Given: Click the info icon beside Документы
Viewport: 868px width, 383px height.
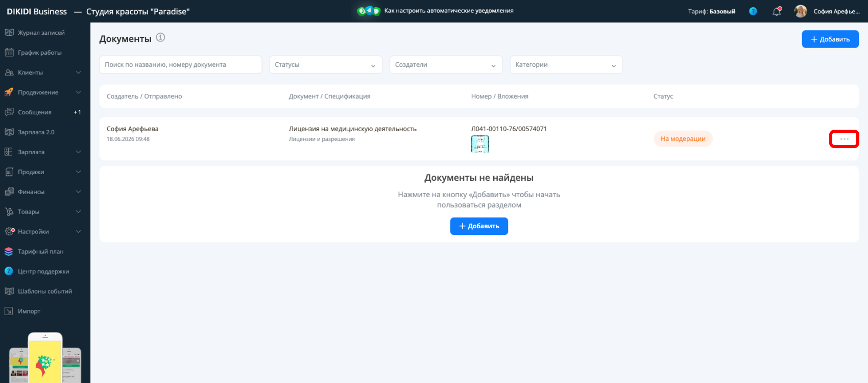Looking at the screenshot, I should [160, 37].
